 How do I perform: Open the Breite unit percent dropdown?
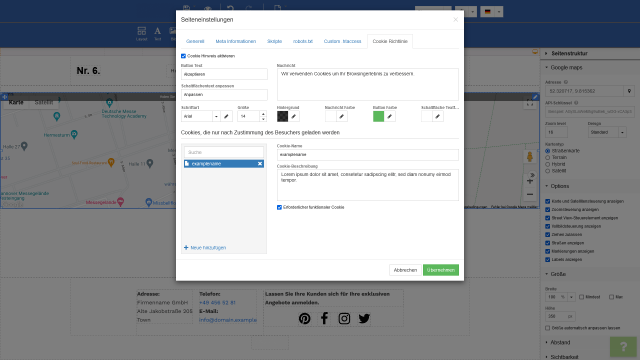pyautogui.click(x=571, y=297)
